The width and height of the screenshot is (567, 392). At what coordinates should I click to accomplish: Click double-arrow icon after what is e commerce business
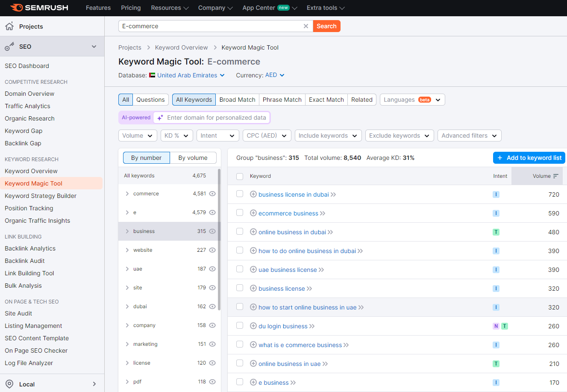tap(346, 345)
